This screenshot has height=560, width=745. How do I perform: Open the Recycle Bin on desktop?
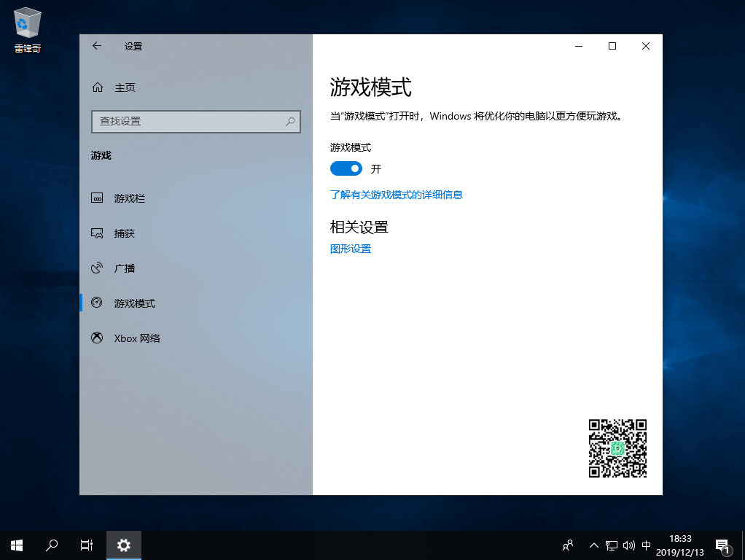point(28,30)
